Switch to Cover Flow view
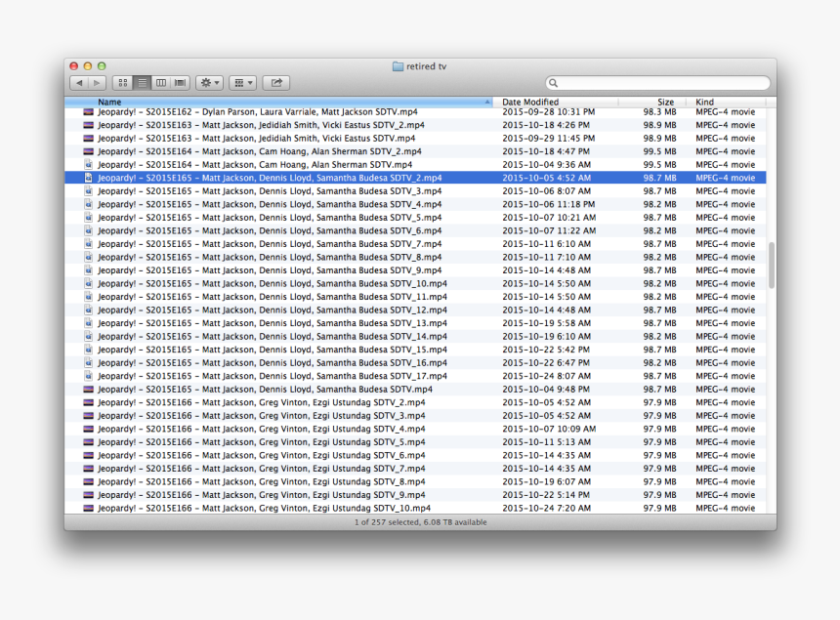 180,83
